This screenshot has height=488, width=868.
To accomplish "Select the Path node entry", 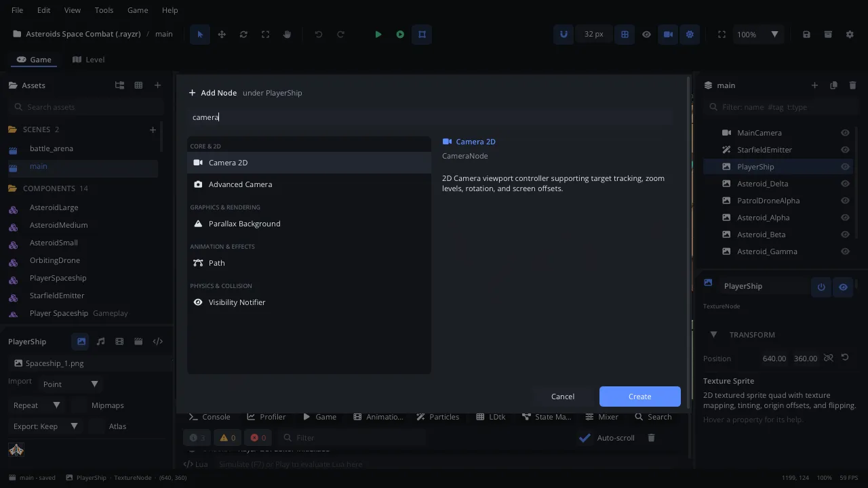I will (x=309, y=263).
